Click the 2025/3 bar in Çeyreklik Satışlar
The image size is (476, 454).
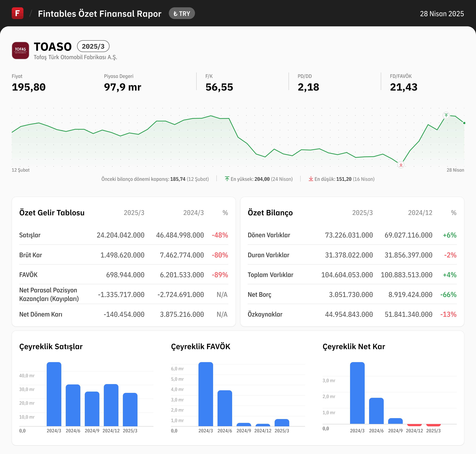point(130,410)
